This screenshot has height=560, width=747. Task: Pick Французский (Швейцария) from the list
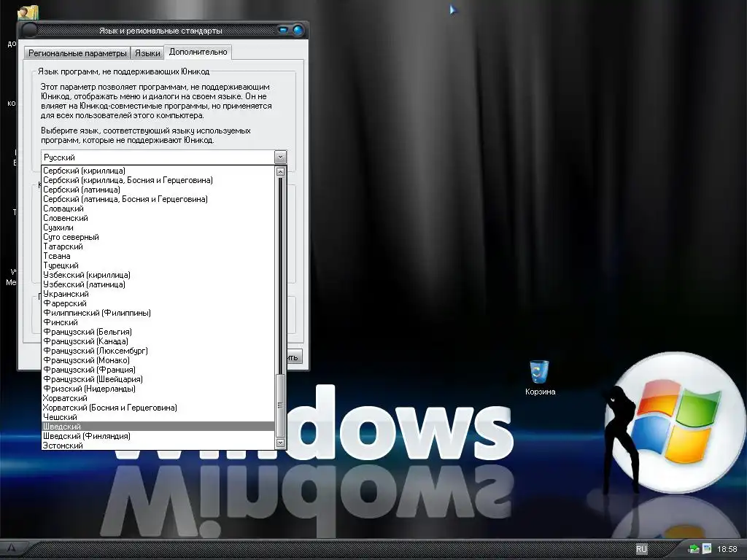[158, 379]
